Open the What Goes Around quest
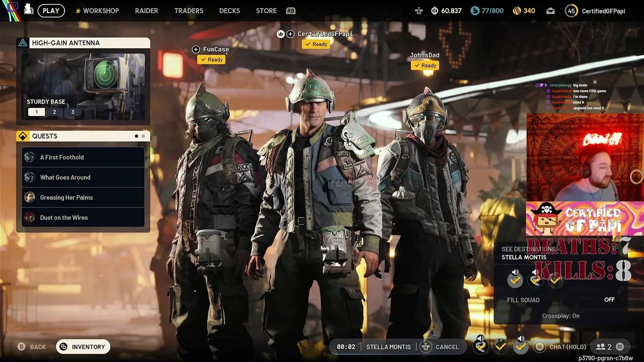 83,177
